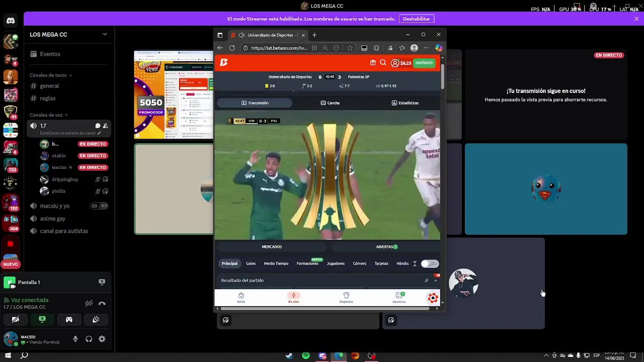Open the Betano account profile icon
The image size is (644, 362).
pos(395,63)
